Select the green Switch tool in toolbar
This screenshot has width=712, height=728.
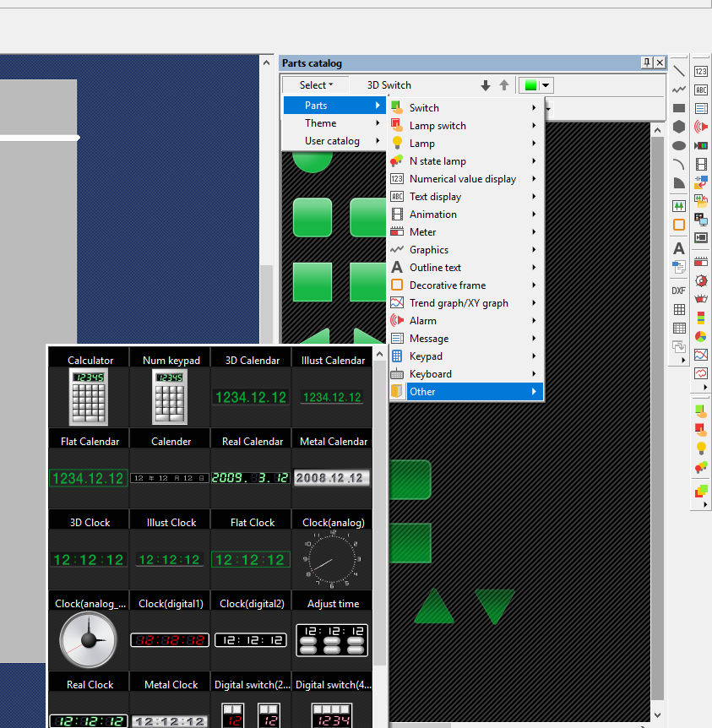(x=701, y=411)
